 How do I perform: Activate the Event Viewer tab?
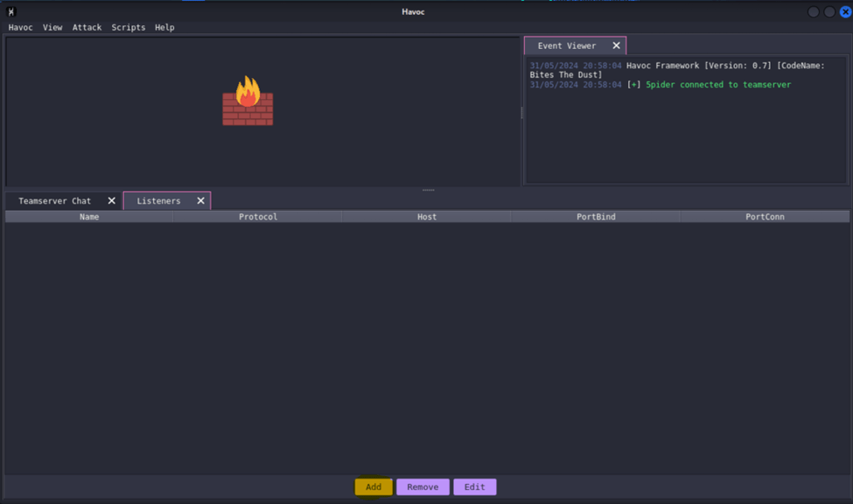[x=566, y=45]
